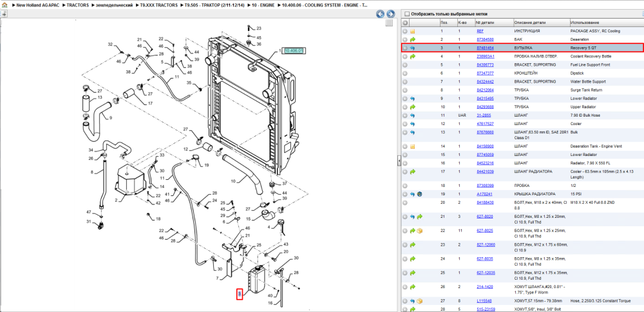The width and height of the screenshot is (644, 312).
Task: Open 'T9.XXX TRACTORS' breadcrumb
Action: [159, 5]
